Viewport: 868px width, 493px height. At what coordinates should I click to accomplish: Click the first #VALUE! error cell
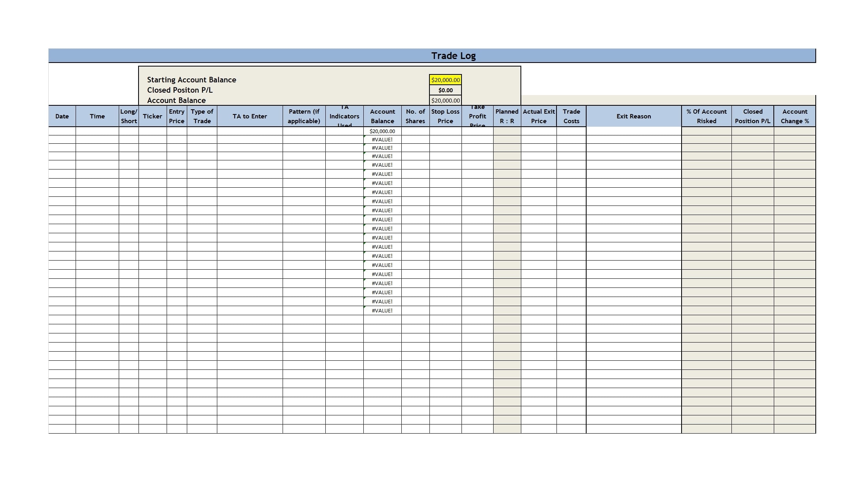pos(382,139)
